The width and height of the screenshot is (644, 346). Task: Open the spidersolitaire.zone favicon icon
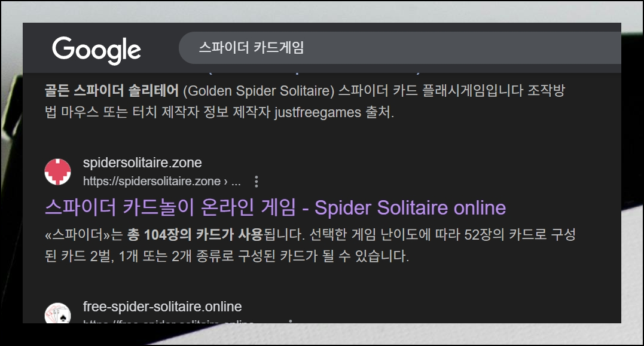pyautogui.click(x=57, y=172)
